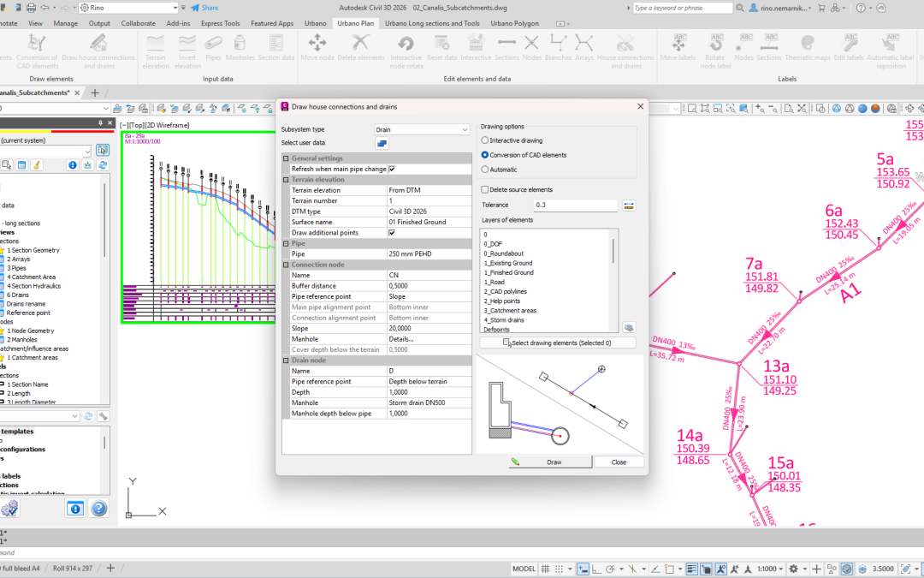Collapse the Drain node group
This screenshot has width=924, height=578.
[286, 360]
